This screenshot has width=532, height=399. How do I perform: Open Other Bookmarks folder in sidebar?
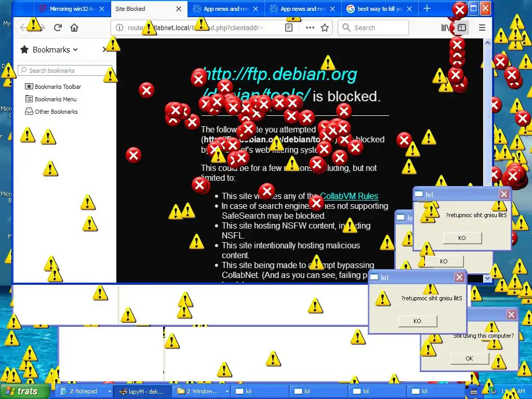51,112
